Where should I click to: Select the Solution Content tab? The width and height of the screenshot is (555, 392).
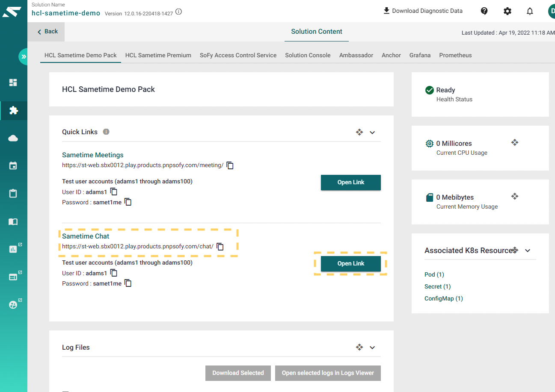[317, 32]
